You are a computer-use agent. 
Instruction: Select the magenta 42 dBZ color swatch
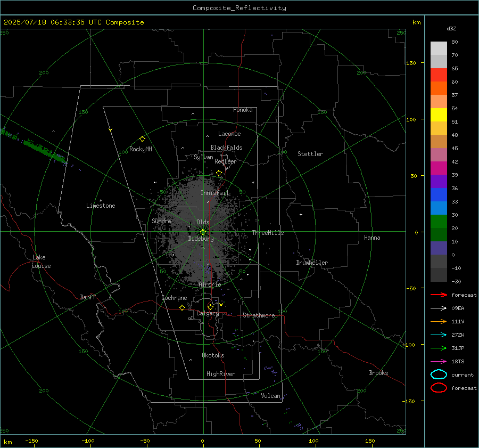[439, 168]
